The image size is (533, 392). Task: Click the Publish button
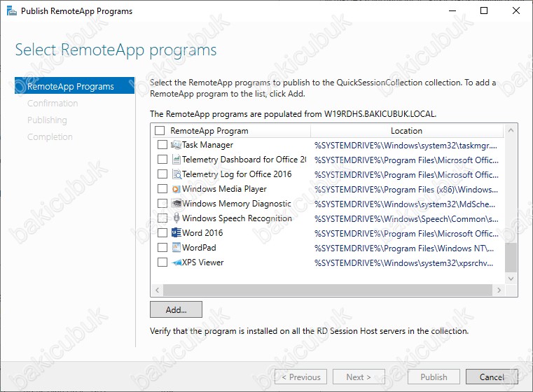[434, 377]
